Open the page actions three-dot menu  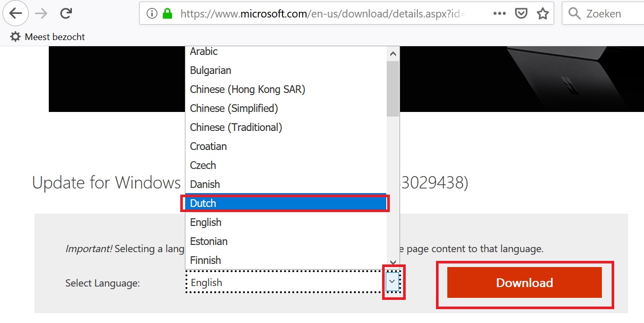point(499,14)
